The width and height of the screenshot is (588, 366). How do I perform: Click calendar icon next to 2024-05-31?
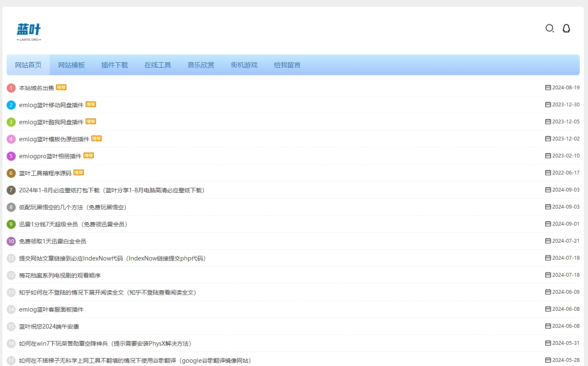coord(548,343)
